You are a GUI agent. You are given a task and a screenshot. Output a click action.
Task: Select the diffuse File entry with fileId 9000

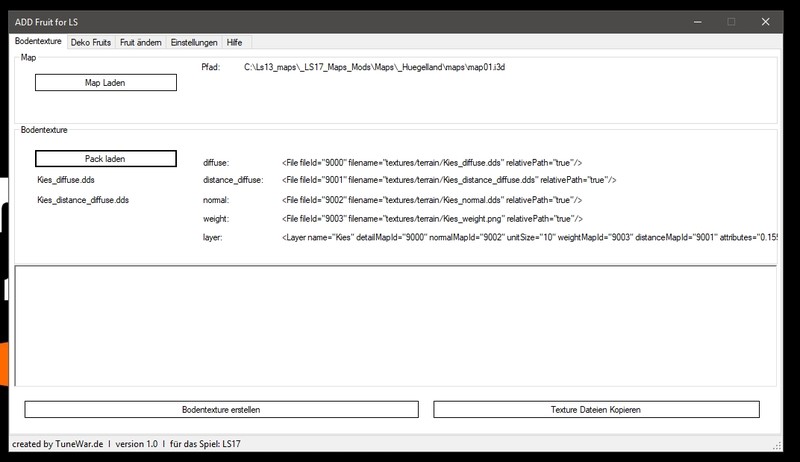point(432,161)
